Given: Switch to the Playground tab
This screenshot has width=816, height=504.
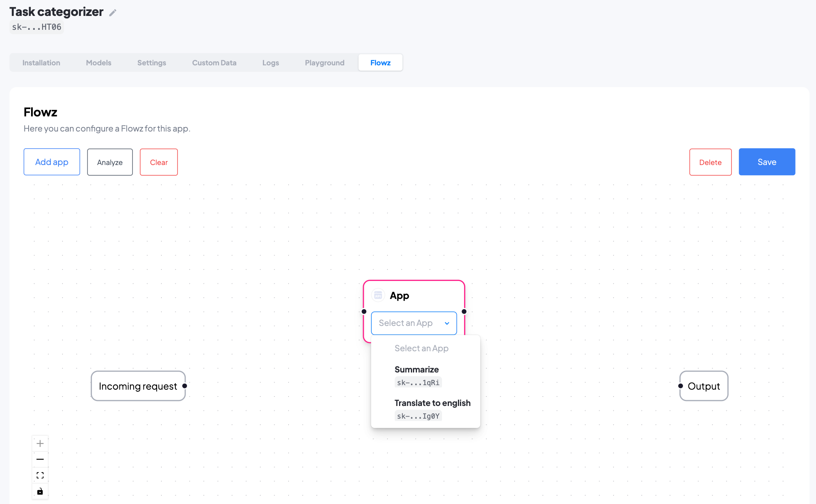Looking at the screenshot, I should tap(325, 63).
